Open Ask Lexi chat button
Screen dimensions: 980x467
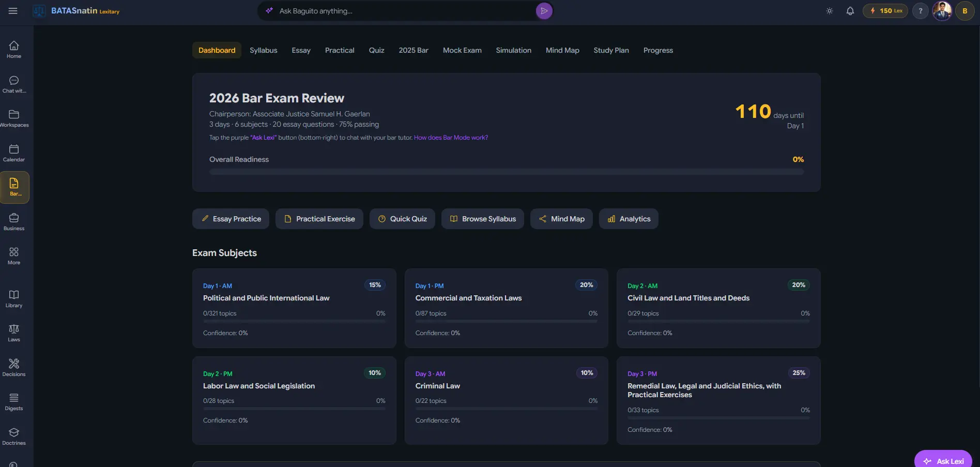tap(943, 459)
